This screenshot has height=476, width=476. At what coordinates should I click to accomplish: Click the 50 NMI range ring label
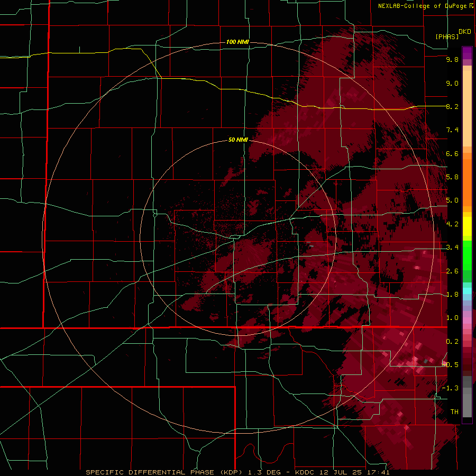coord(238,140)
